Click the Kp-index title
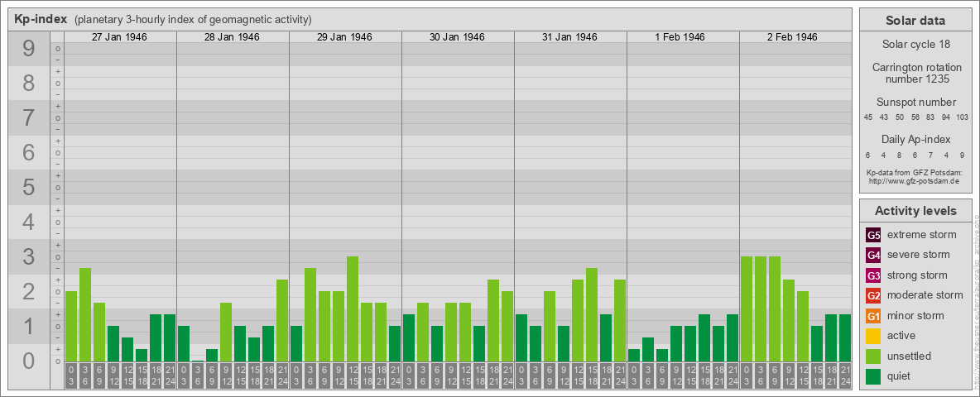This screenshot has width=980, height=397. 41,19
